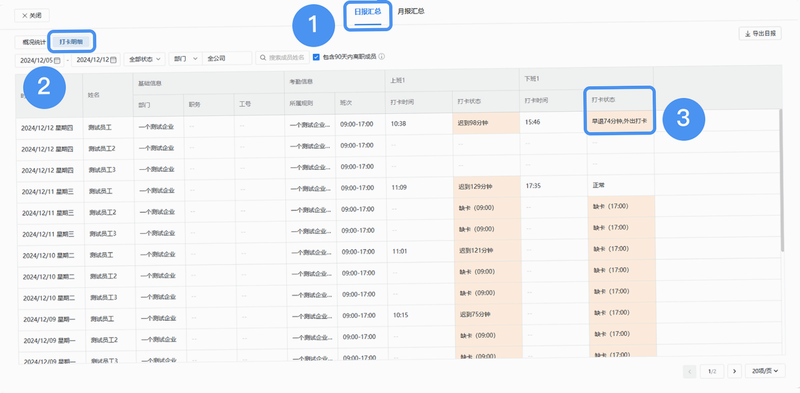Screen dimensions: 800x393
Task: Select the 打卡明细 view button
Action: click(71, 41)
